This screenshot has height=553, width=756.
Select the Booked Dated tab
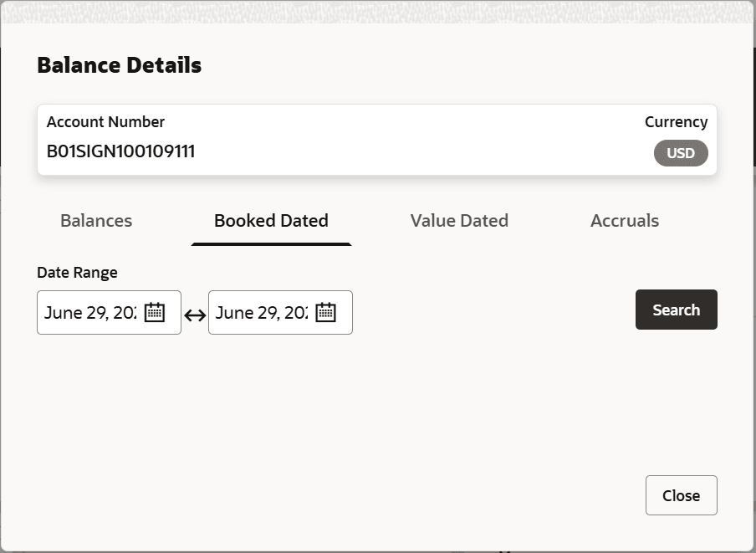tap(271, 221)
